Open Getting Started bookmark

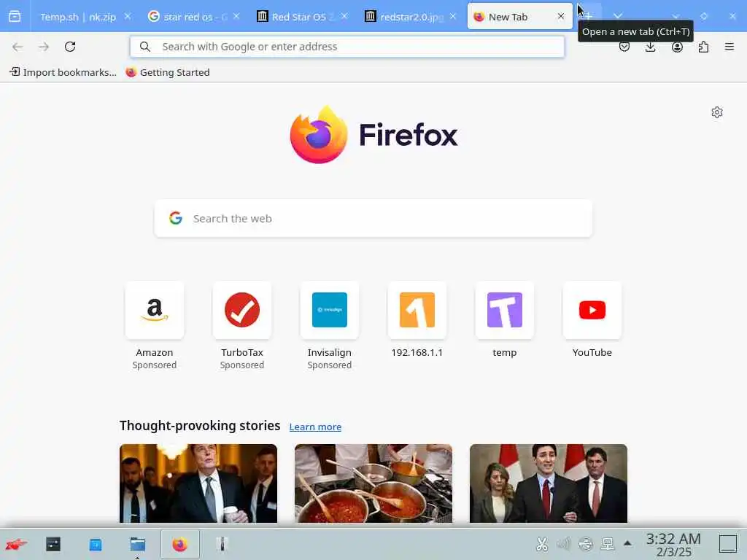pyautogui.click(x=168, y=72)
